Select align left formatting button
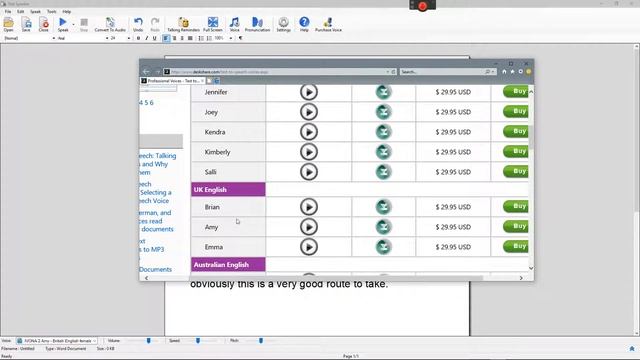This screenshot has height=360, width=640. pyautogui.click(x=166, y=38)
